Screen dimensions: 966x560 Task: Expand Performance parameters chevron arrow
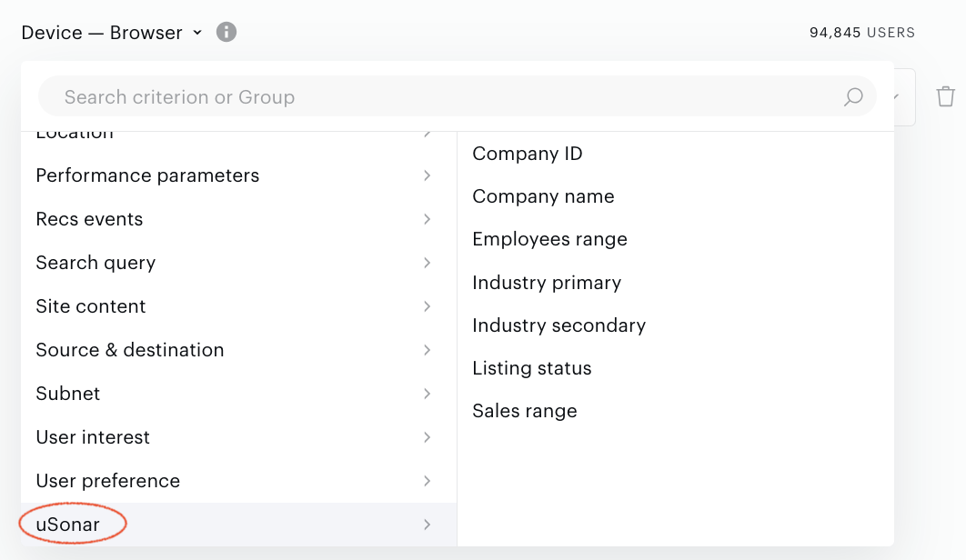click(427, 175)
